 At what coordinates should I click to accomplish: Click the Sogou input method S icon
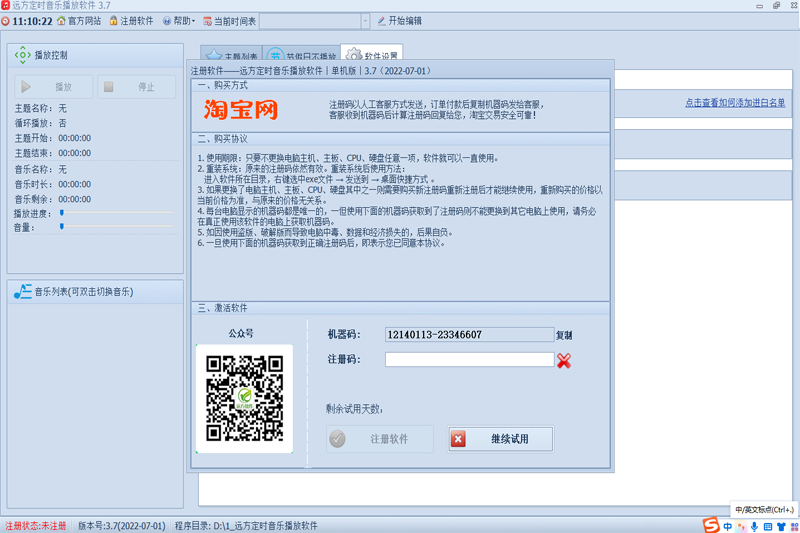point(711,525)
